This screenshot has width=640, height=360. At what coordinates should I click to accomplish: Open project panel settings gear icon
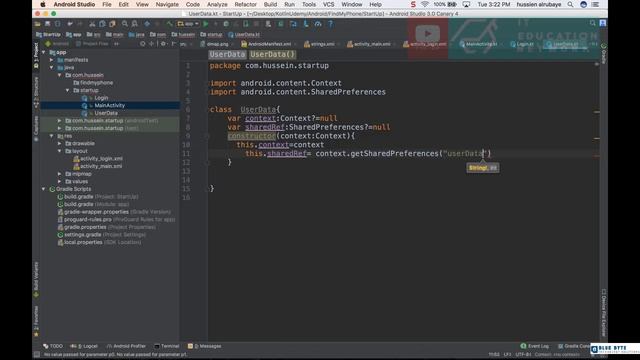pos(163,44)
